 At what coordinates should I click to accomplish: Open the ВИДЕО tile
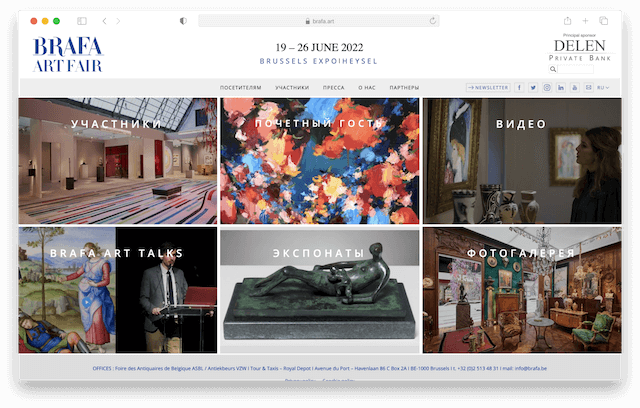[x=522, y=161]
